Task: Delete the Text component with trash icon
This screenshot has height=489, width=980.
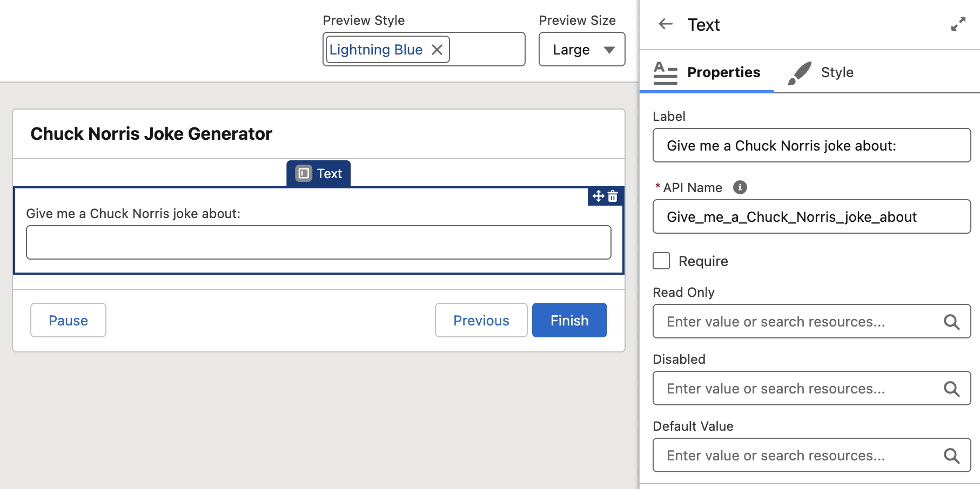Action: (613, 196)
